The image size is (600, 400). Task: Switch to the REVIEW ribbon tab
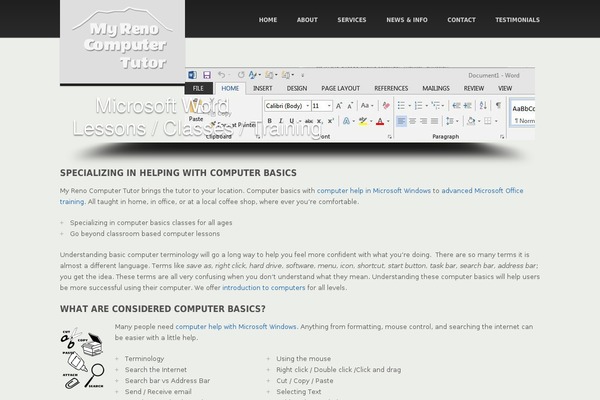click(474, 88)
